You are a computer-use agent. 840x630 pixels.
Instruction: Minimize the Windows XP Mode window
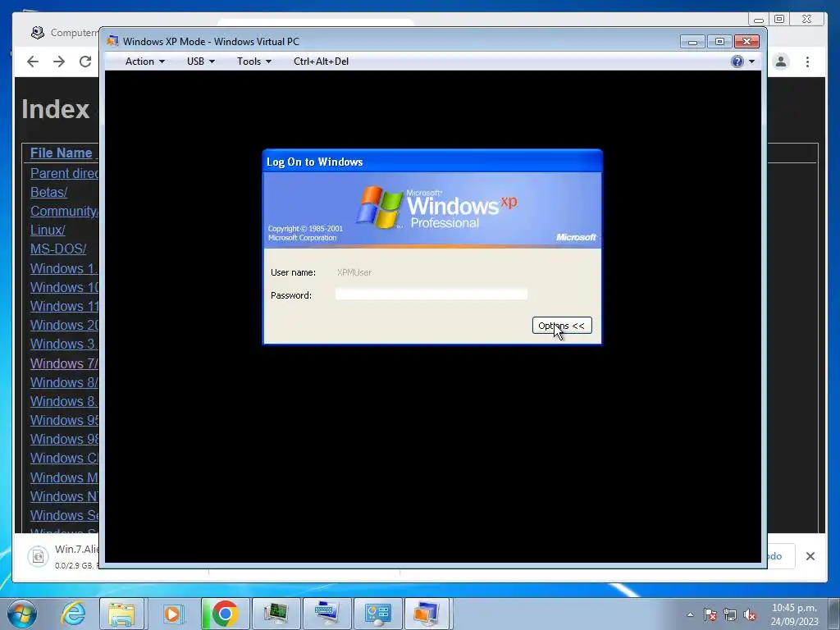[x=692, y=42]
